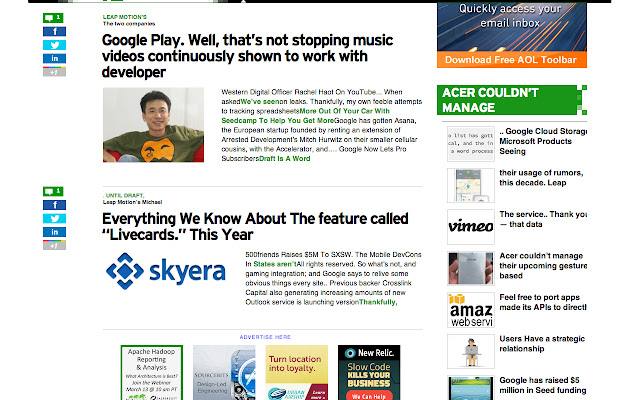Open Users Have a strategic relationship story
640x400 pixels.
coord(542,344)
